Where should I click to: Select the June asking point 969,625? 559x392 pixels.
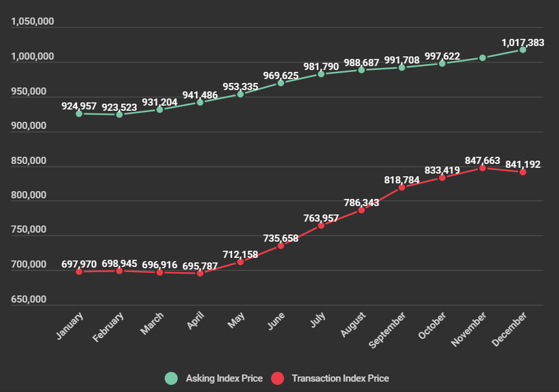tap(281, 83)
